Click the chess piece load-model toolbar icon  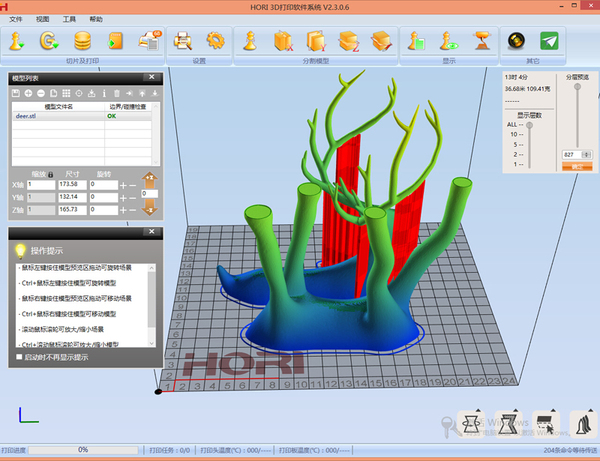pyautogui.click(x=16, y=41)
